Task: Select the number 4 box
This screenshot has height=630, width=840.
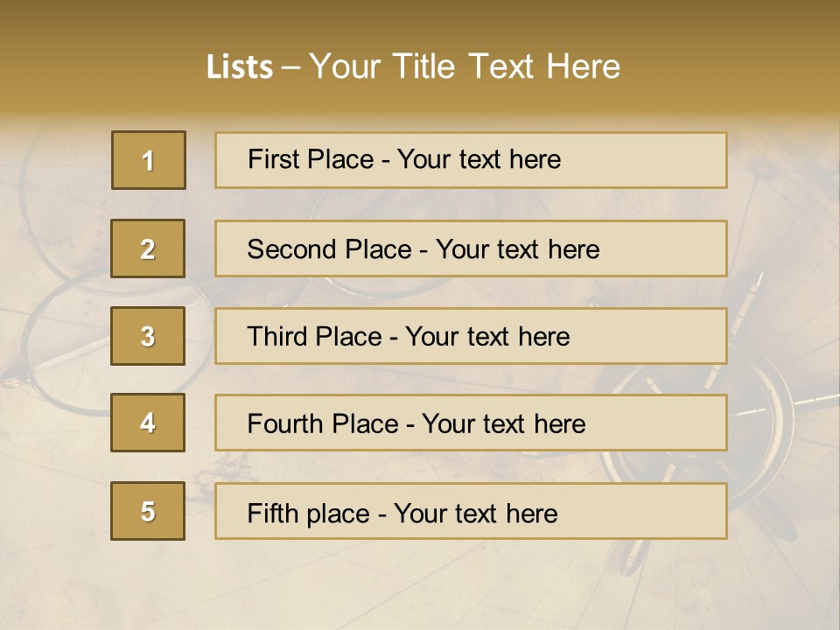Action: (148, 423)
